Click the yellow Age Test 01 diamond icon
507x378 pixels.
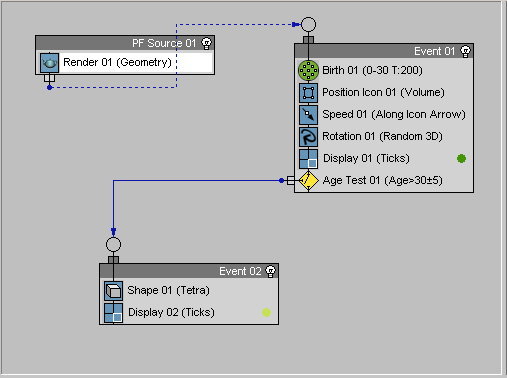pos(308,181)
